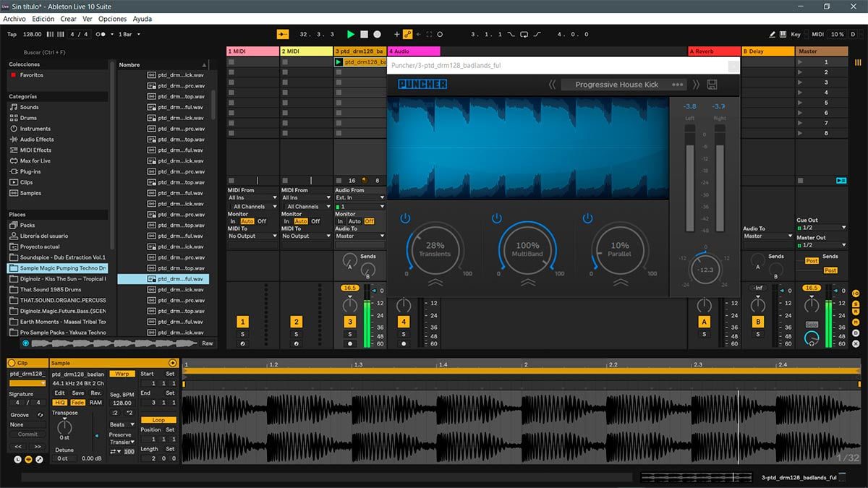Open the 1 Bar quantization dropdown
This screenshot has width=868, height=488.
pos(129,34)
